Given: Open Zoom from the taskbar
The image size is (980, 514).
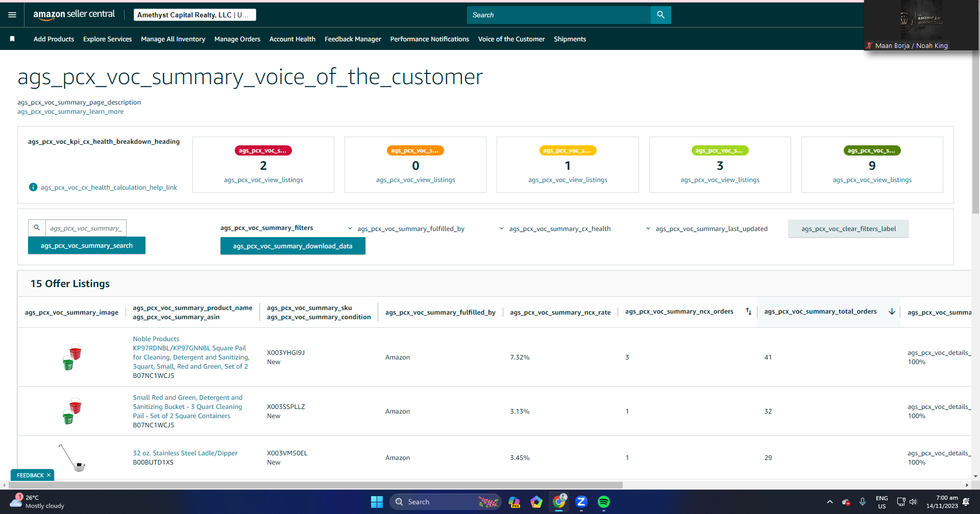Looking at the screenshot, I should pyautogui.click(x=581, y=502).
